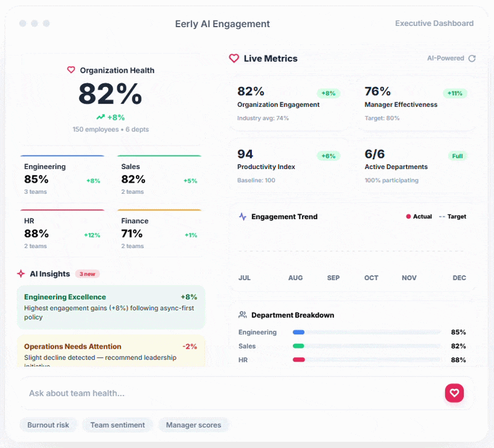Send a question using the pink heart button
The height and width of the screenshot is (448, 494).
(454, 393)
